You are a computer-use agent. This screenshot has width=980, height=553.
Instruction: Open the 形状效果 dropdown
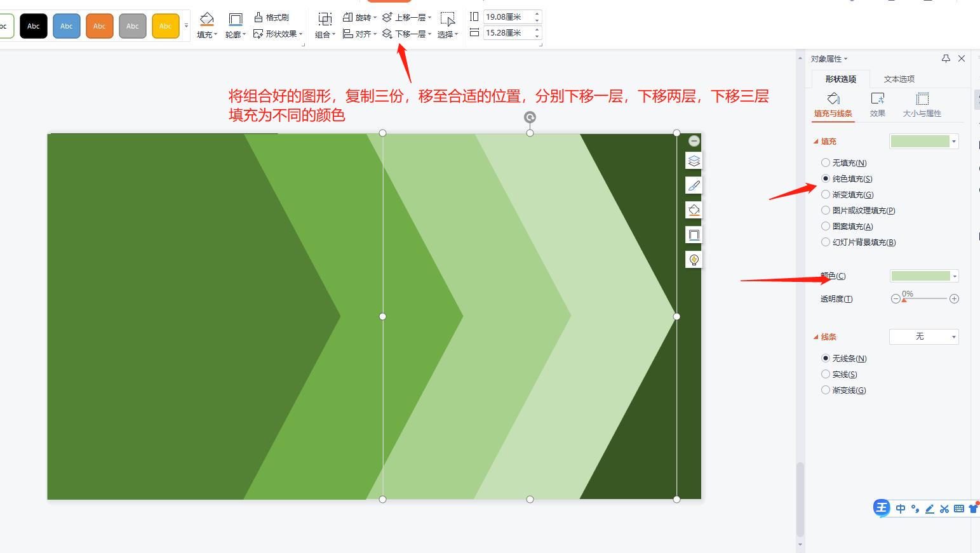[x=278, y=34]
